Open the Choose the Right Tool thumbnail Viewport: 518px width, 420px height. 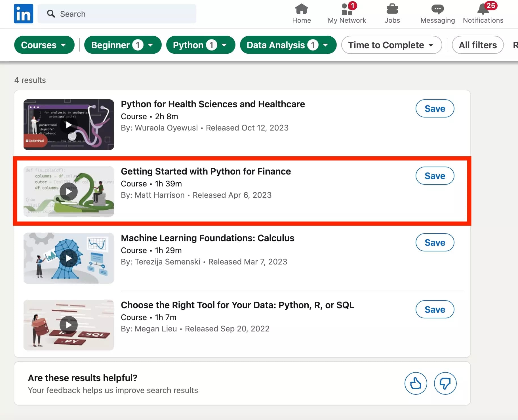tap(68, 325)
